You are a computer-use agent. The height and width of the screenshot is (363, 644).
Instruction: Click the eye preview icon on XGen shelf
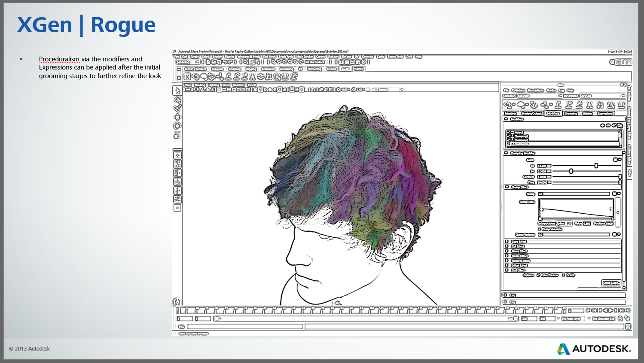[x=196, y=76]
